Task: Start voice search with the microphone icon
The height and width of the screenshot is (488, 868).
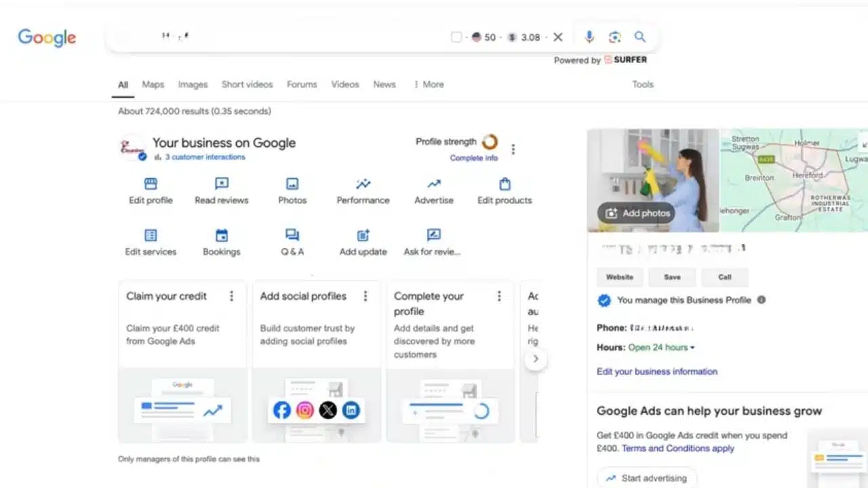Action: 589,37
